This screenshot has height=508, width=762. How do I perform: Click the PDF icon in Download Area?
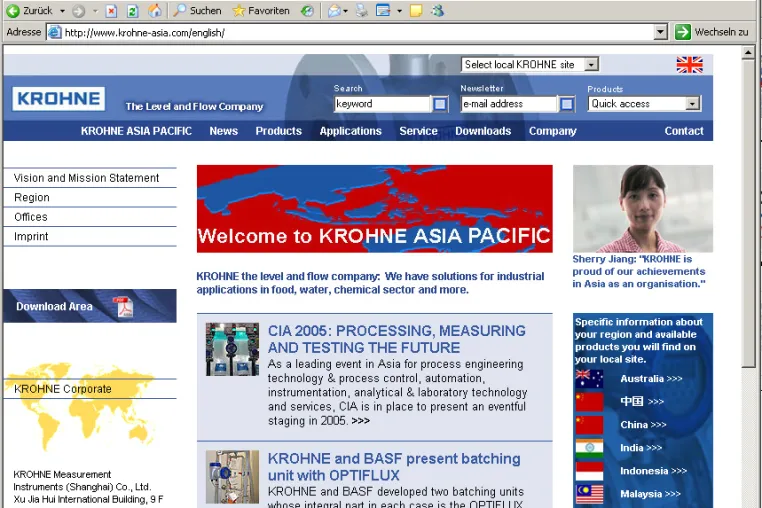[x=124, y=307]
